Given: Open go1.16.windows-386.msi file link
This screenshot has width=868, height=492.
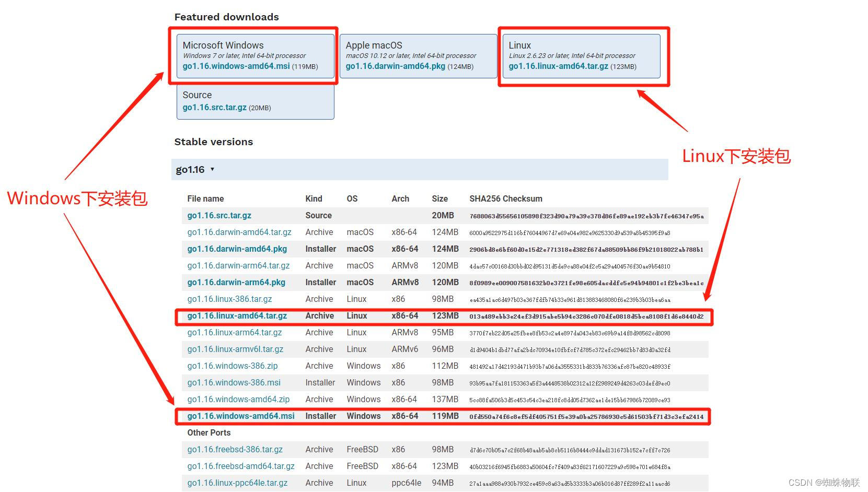Looking at the screenshot, I should click(x=234, y=382).
